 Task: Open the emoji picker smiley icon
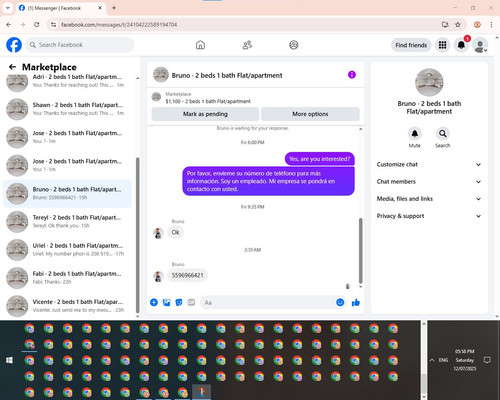pos(340,302)
